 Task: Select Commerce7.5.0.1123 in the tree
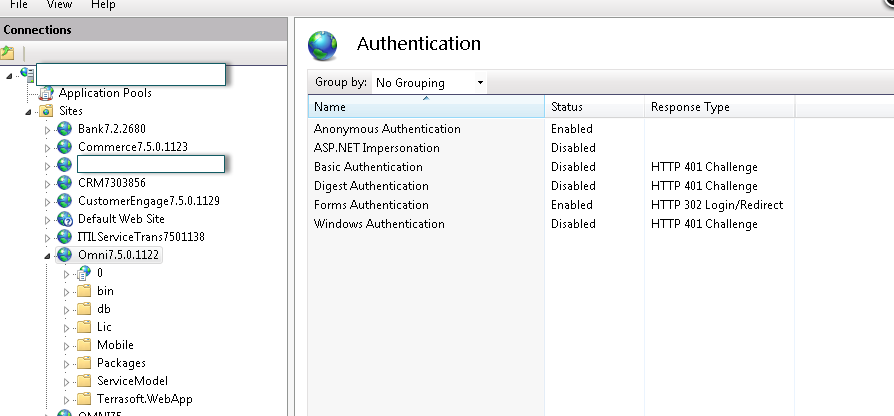point(132,147)
